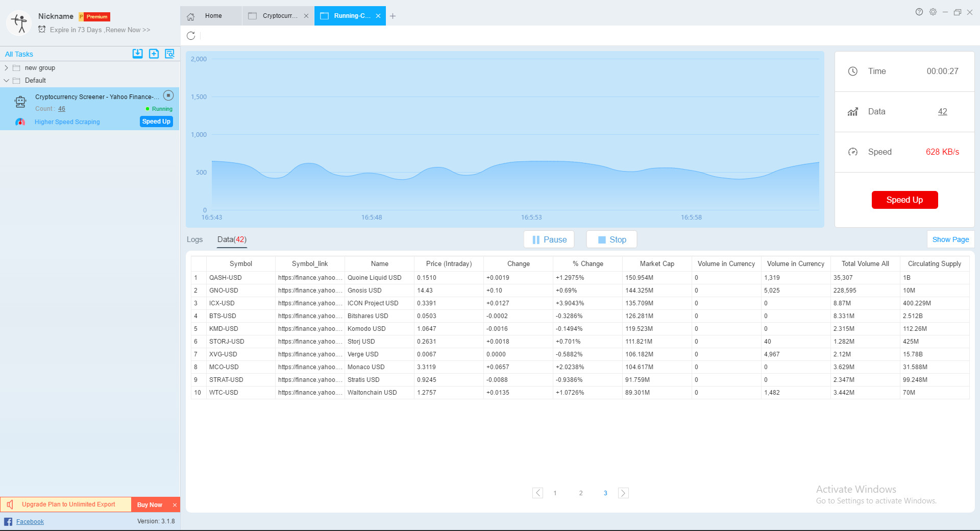Viewport: 980px width, 531px height.
Task: Click the blue Speed Up button in sidebar
Action: (156, 122)
